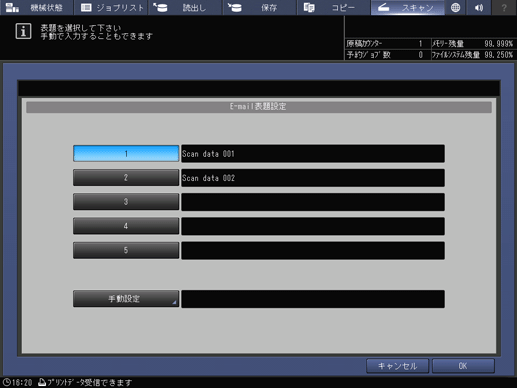517x388 pixels.
Task: Click the 予約ジョブ数 readout
Action: pyautogui.click(x=387, y=55)
